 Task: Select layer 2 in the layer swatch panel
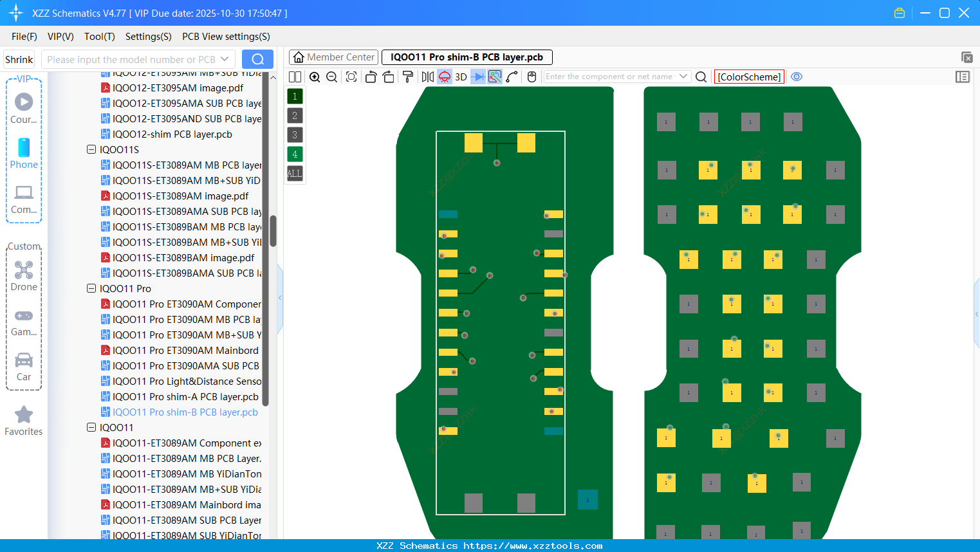click(x=294, y=115)
